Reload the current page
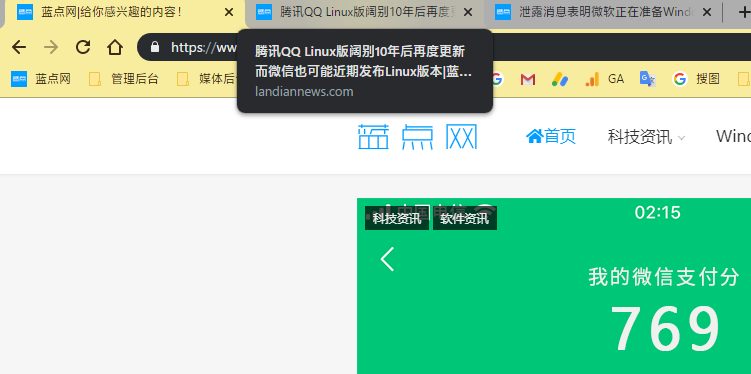The width and height of the screenshot is (751, 374). (x=83, y=47)
